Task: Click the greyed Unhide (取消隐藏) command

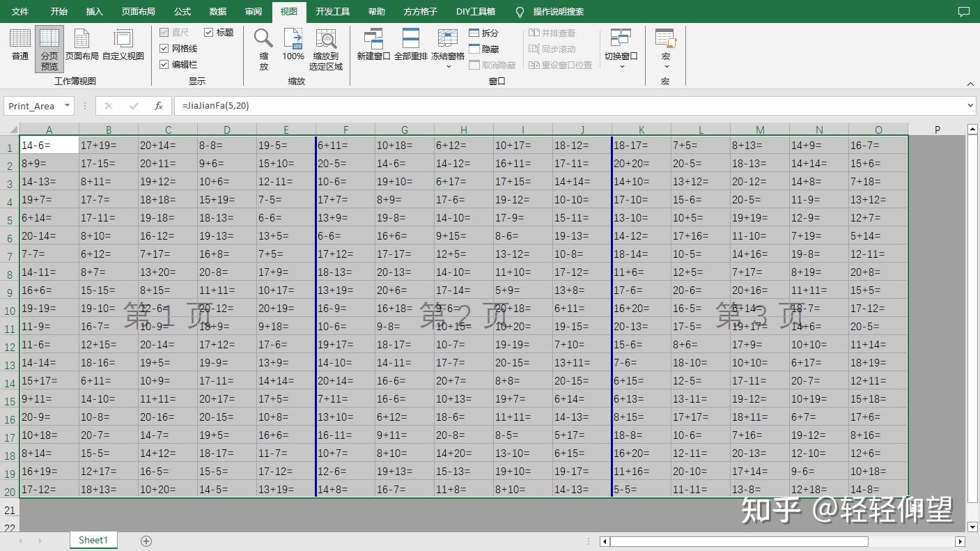Action: pos(492,65)
